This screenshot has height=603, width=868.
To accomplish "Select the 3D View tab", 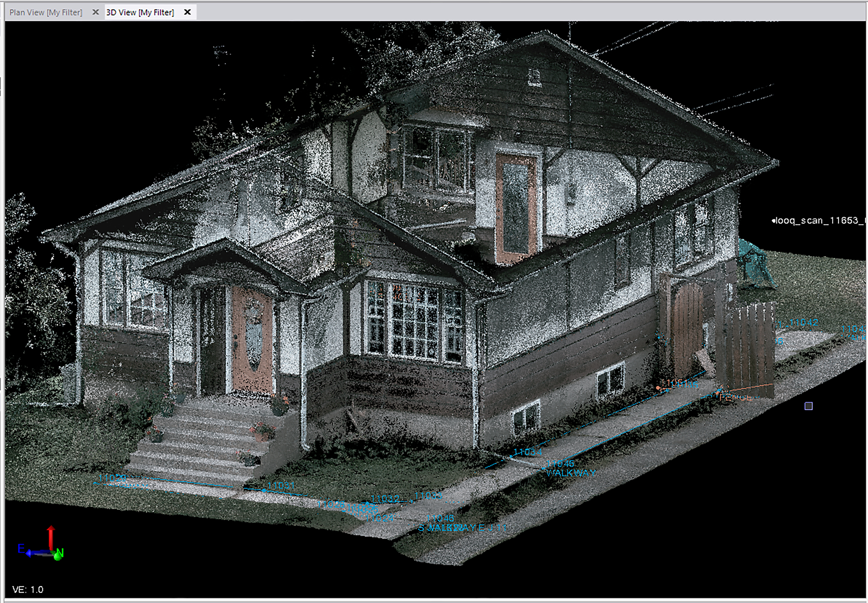I will 140,12.
